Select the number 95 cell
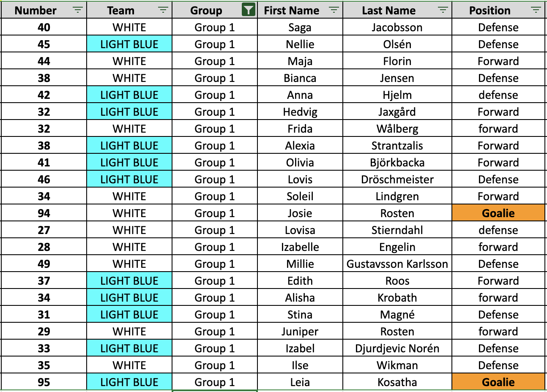Viewport: 547px width, 392px height. [x=44, y=382]
